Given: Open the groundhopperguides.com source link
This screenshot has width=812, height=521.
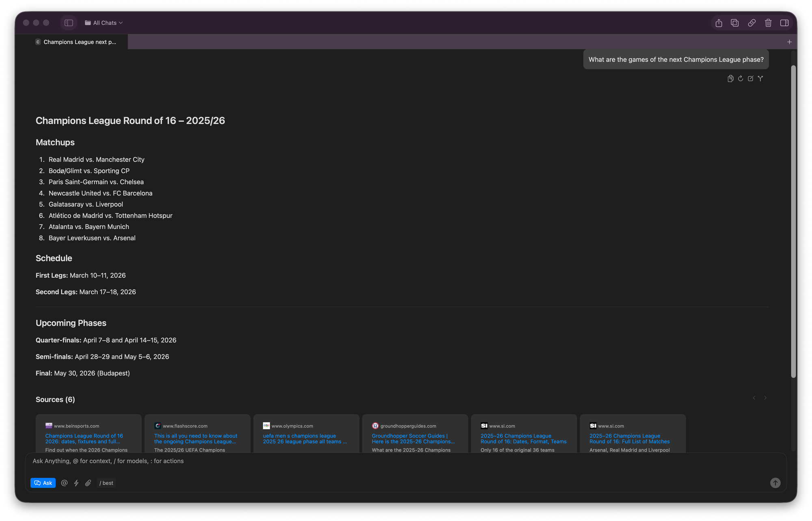Looking at the screenshot, I should coord(413,439).
